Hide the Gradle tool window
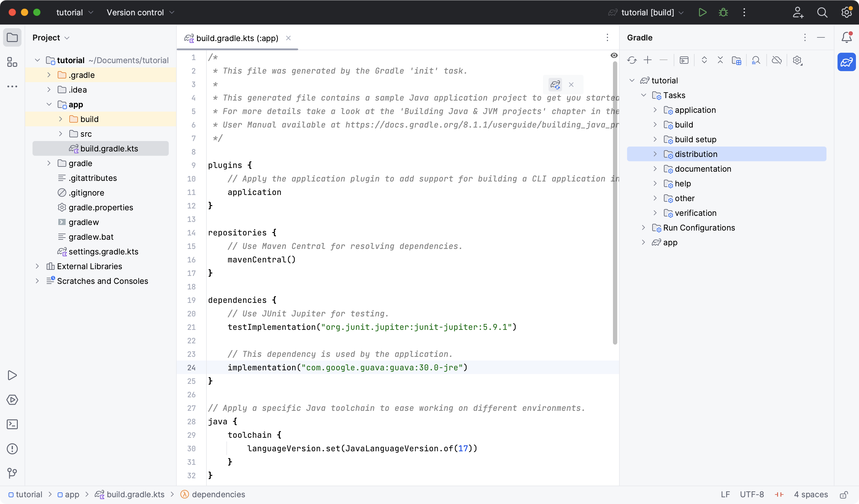Viewport: 859px width, 504px height. click(x=821, y=37)
